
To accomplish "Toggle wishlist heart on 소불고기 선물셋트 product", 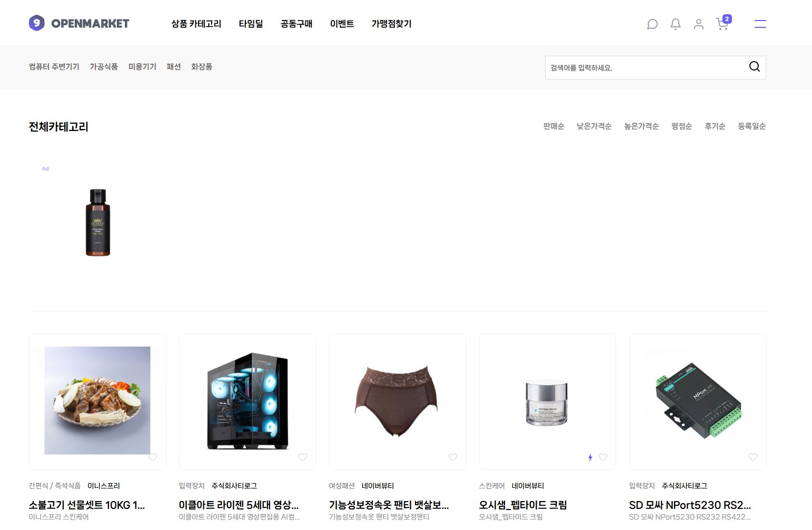I will 153,457.
